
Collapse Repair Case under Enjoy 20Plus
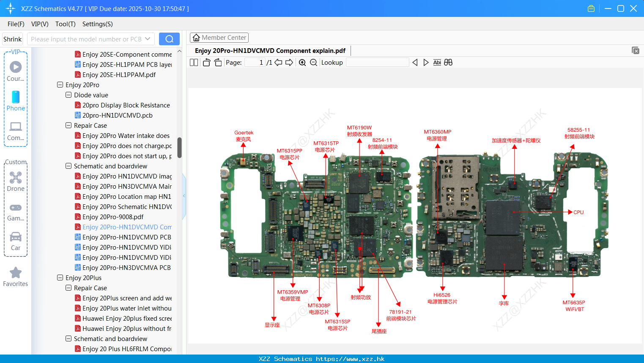(69, 288)
